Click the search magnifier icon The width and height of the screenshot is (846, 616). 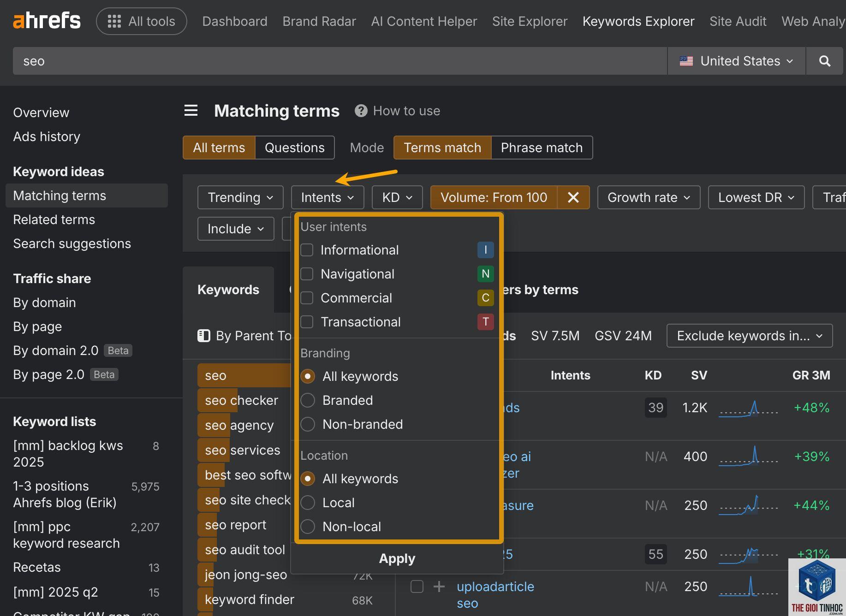(x=824, y=61)
